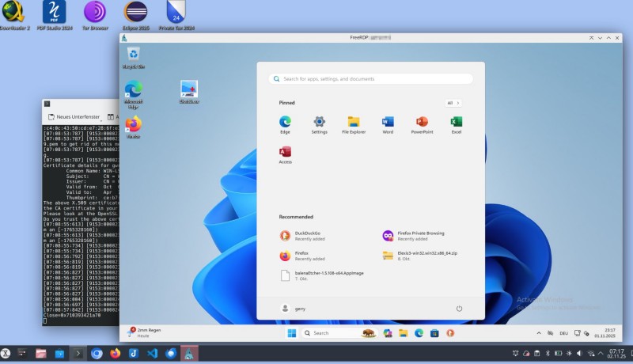Open the Windows clock showing 23:17
Viewport: 633px width, 364px height.
tap(605, 333)
